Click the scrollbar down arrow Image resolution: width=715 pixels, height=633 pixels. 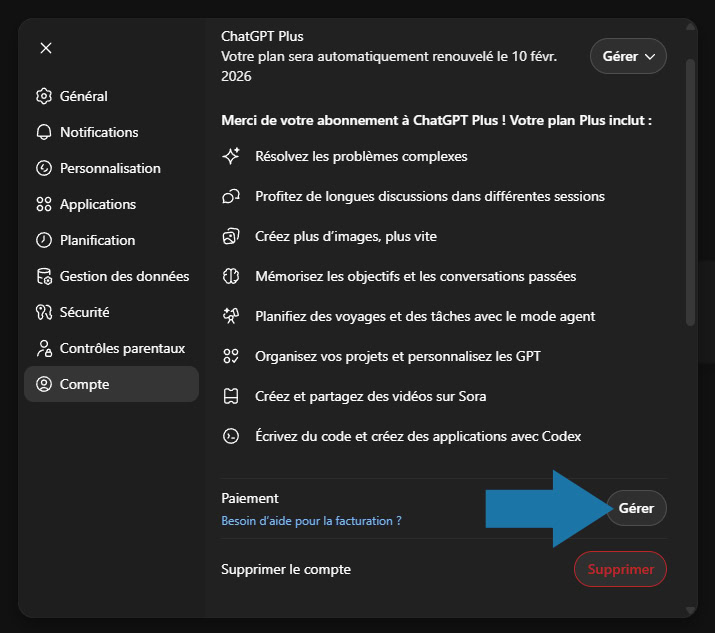click(x=691, y=610)
